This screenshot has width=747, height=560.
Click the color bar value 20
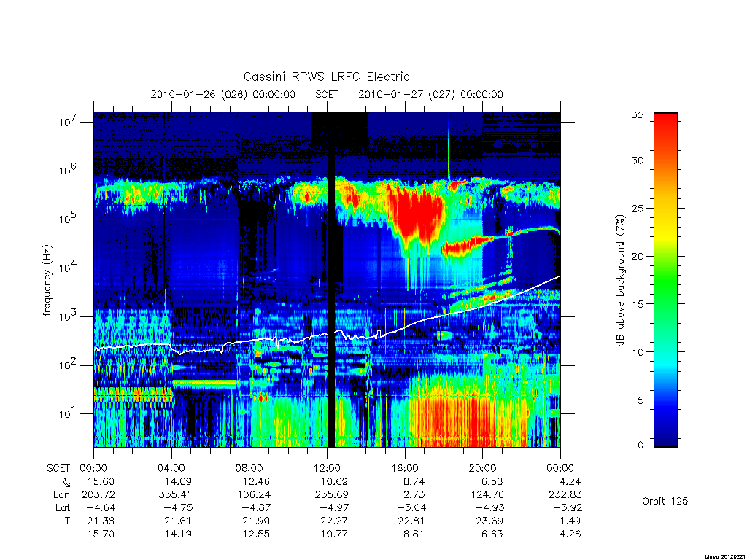coord(638,256)
